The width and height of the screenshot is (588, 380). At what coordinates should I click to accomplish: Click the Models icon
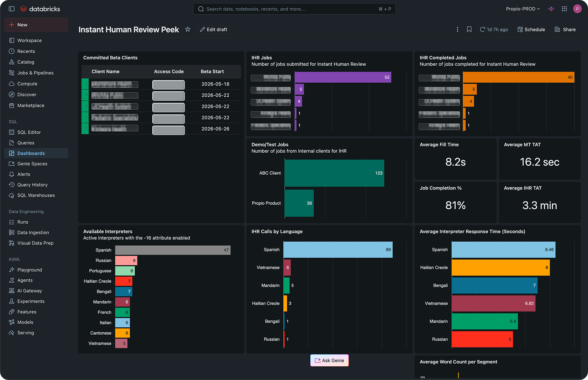point(12,322)
